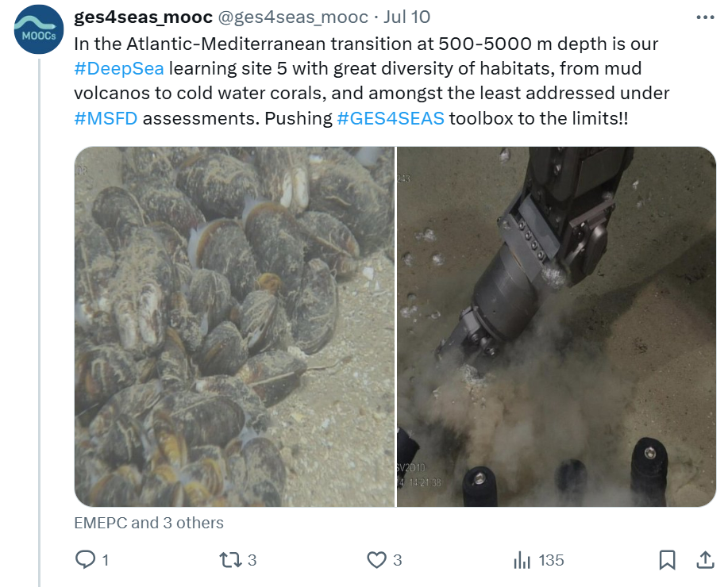
Task: Click the 135 view count
Action: (551, 560)
